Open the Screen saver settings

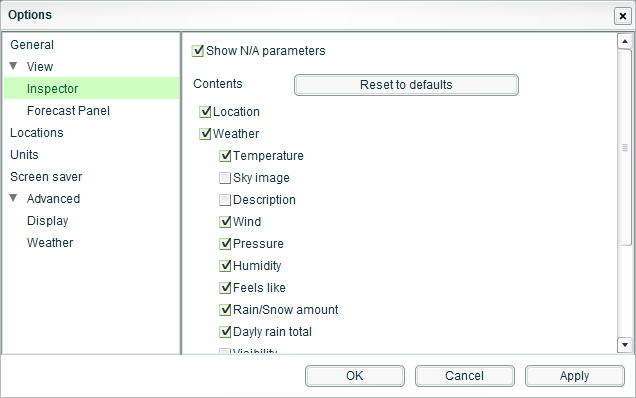pos(46,177)
